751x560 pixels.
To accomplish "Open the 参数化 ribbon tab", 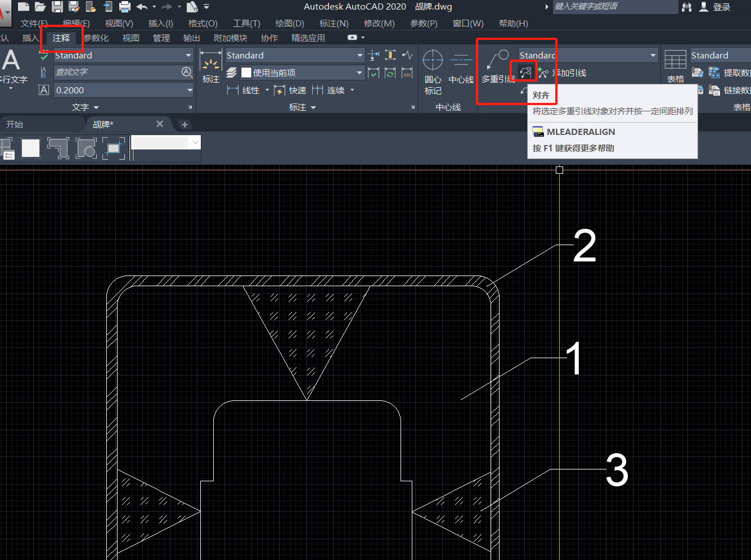I will click(97, 38).
